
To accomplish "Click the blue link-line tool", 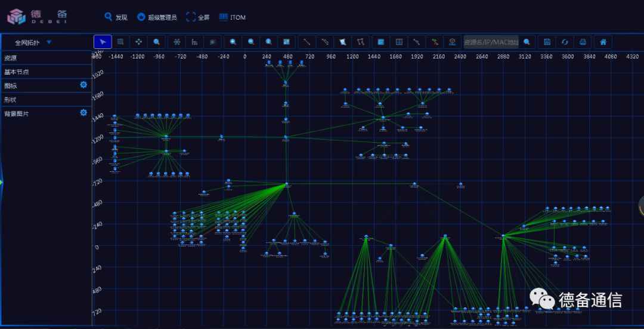I will [x=416, y=42].
